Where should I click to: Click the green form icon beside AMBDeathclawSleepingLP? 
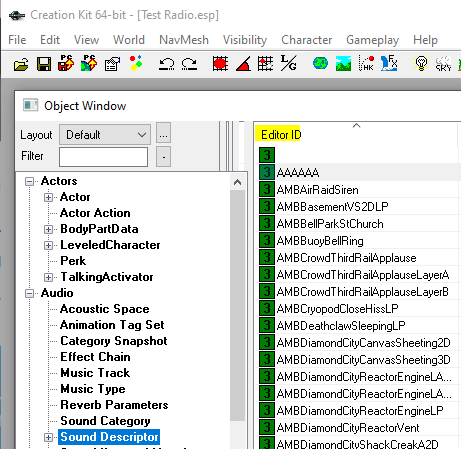point(267,325)
